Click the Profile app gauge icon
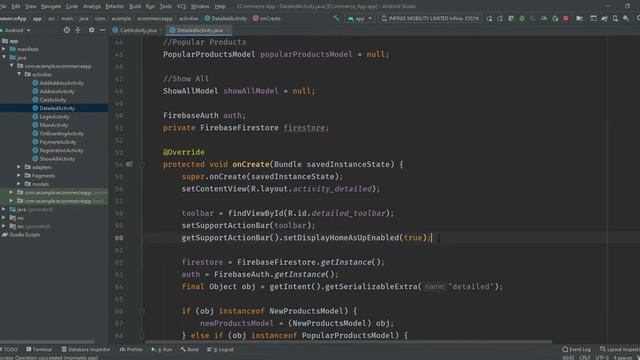The height and width of the screenshot is (360, 640). pyautogui.click(x=544, y=18)
